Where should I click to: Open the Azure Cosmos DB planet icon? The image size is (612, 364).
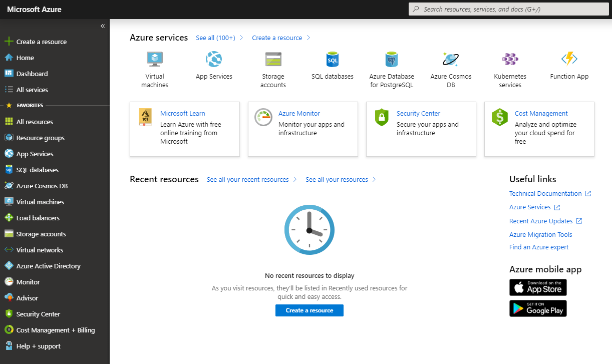pos(451,59)
